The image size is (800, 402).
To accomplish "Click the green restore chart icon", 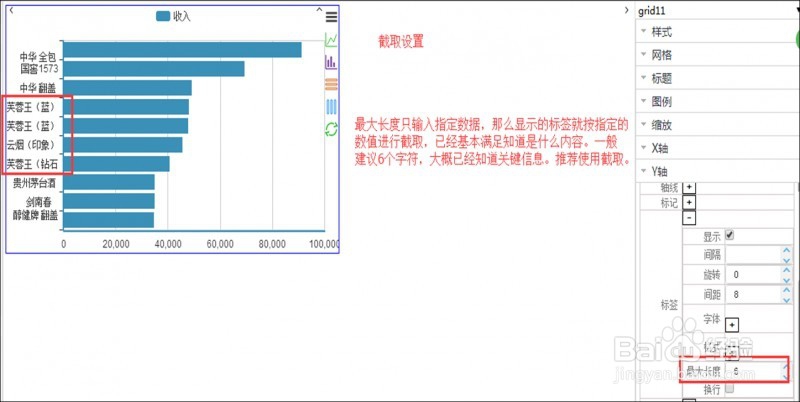I will 332,130.
